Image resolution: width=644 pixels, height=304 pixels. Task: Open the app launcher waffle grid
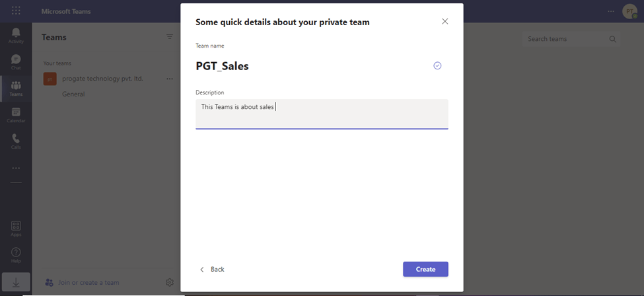(x=16, y=11)
